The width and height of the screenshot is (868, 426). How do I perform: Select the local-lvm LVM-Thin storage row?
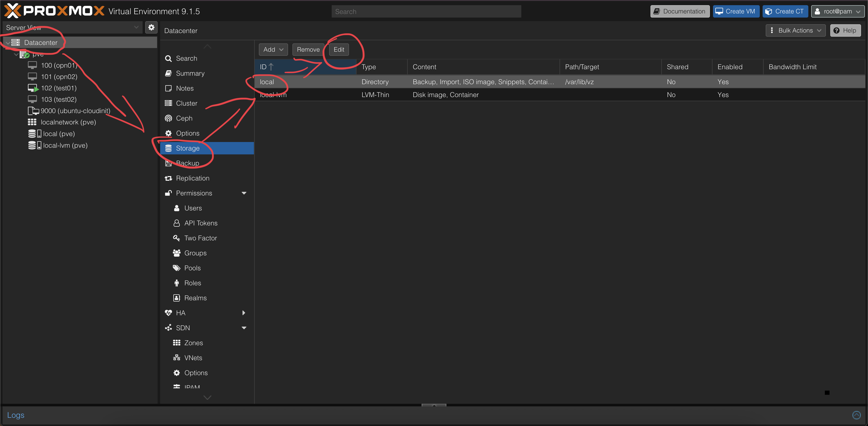[x=559, y=95]
